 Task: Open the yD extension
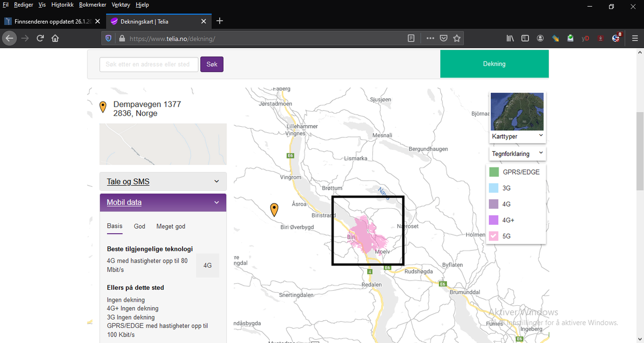[x=585, y=38]
